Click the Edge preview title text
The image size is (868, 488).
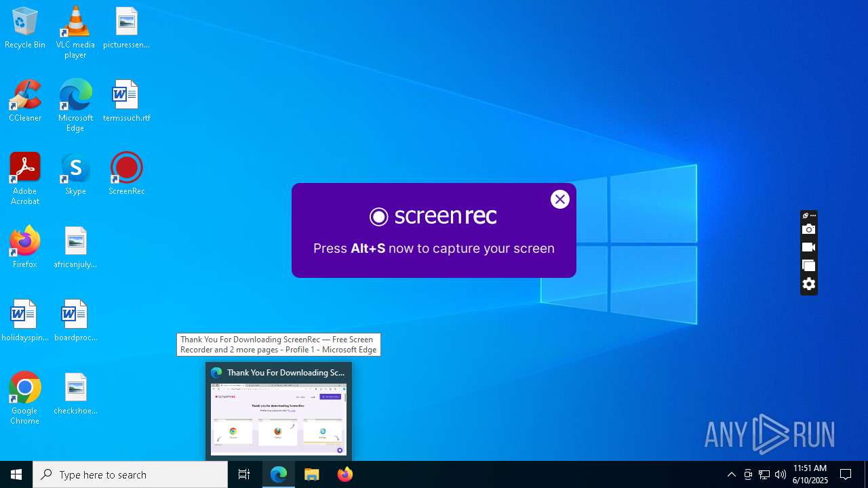pos(285,373)
